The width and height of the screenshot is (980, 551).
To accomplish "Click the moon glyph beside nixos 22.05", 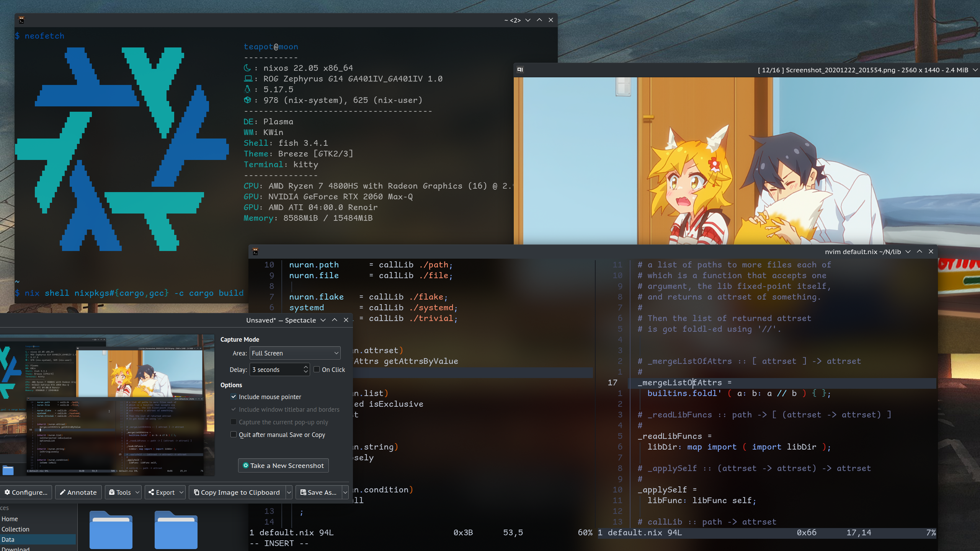I will coord(248,68).
